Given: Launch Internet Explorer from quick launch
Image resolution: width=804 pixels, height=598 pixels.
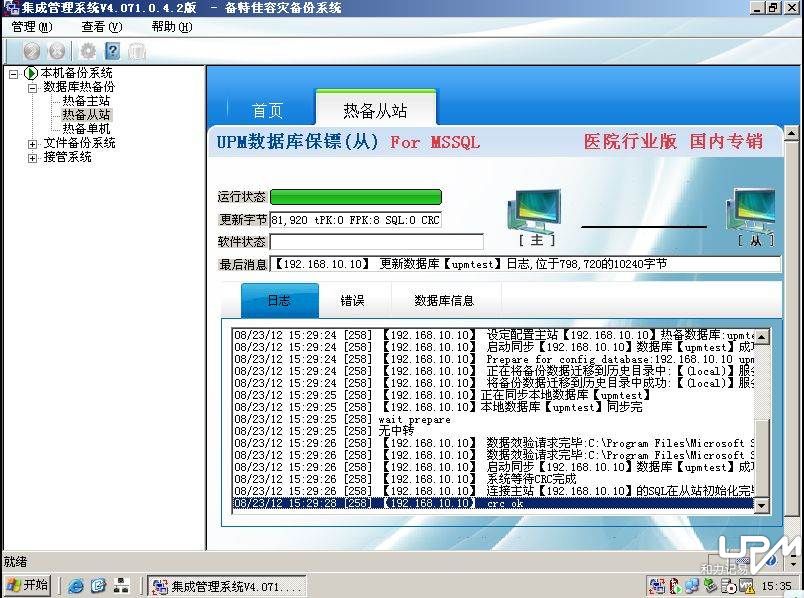Looking at the screenshot, I should pos(76,586).
